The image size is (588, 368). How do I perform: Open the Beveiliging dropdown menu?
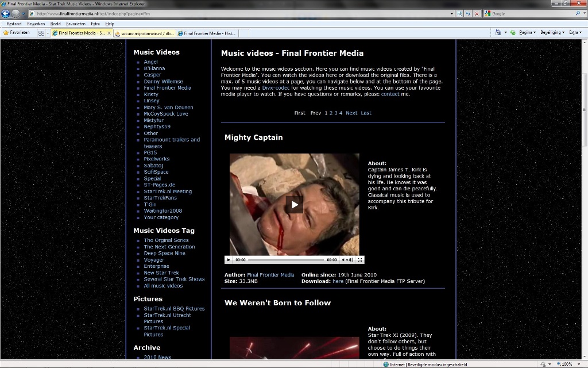pyautogui.click(x=552, y=32)
